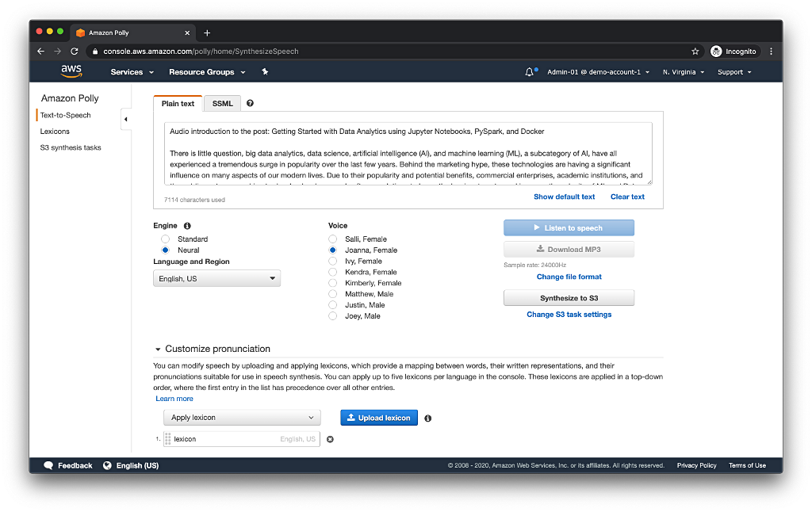Select the Standard engine radio button
The image size is (812, 512).
(x=165, y=239)
